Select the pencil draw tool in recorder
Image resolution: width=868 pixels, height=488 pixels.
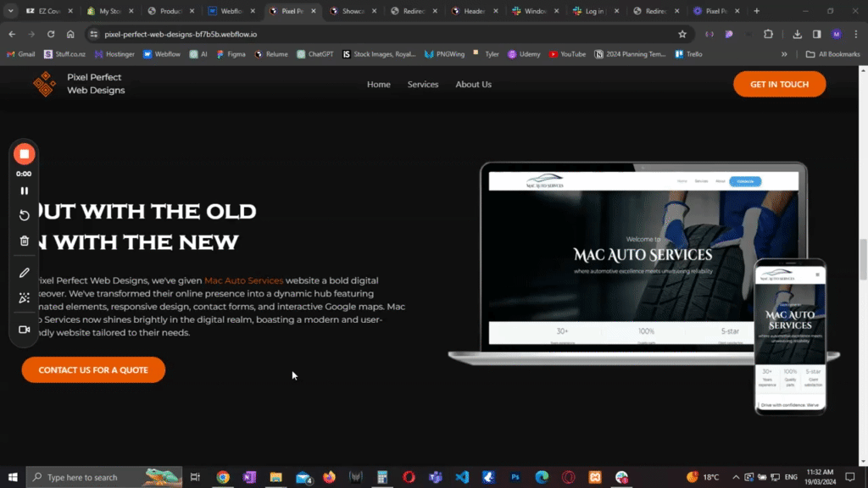(24, 273)
